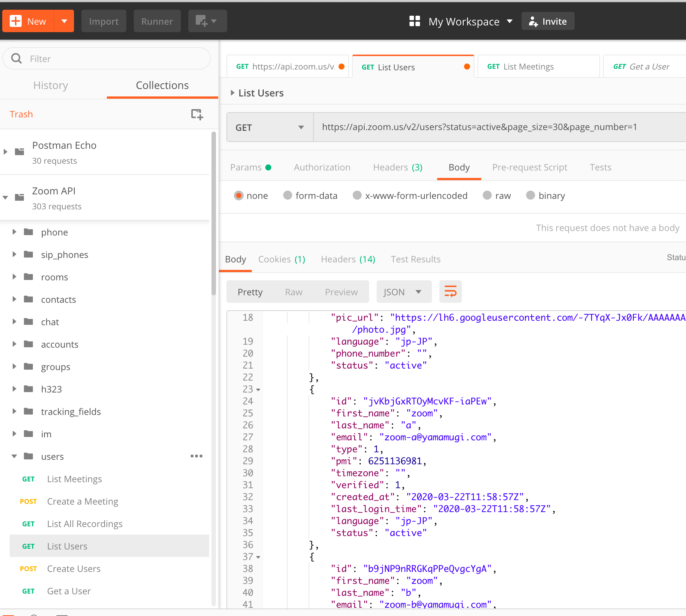This screenshot has height=616, width=686.
Task: Click the New request button
Action: coord(28,21)
